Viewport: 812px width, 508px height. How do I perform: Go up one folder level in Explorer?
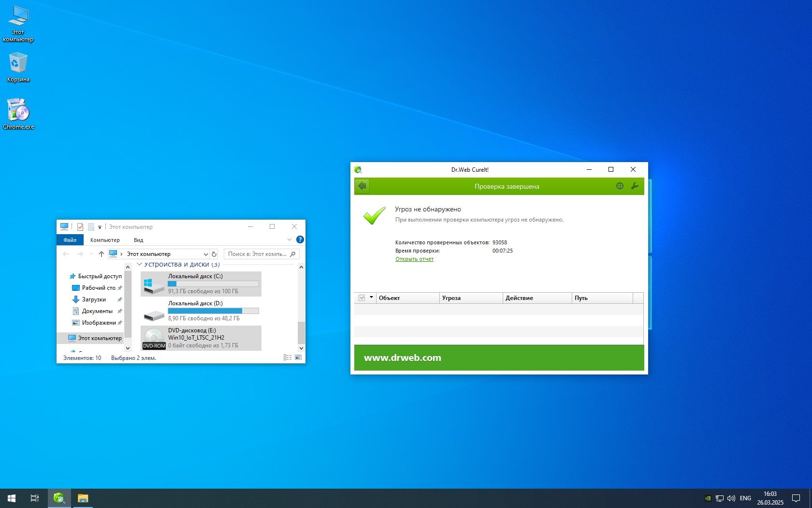click(101, 254)
